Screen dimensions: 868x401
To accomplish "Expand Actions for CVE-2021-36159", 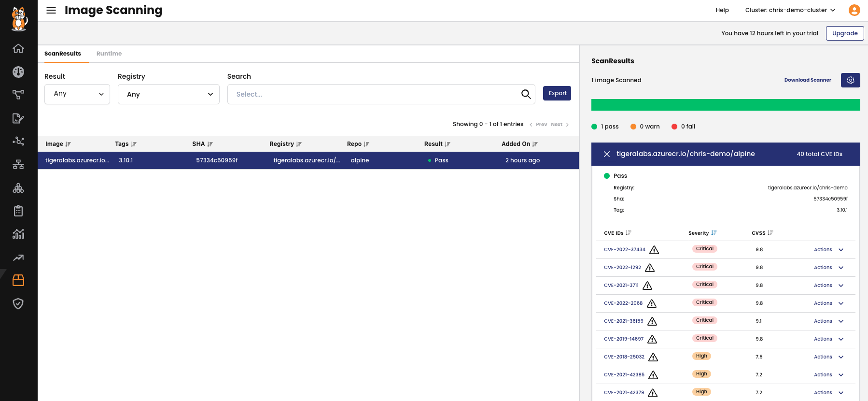I will (828, 321).
